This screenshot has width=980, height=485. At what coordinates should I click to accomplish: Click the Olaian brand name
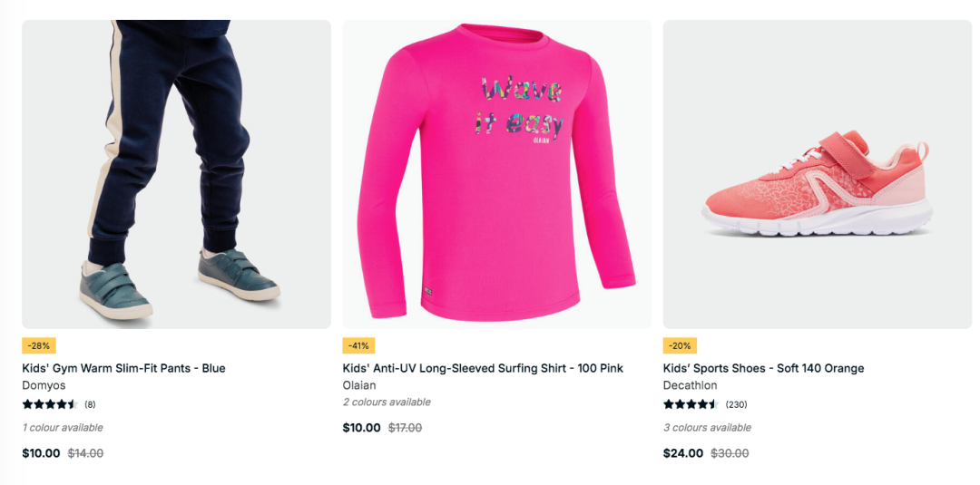click(x=359, y=385)
